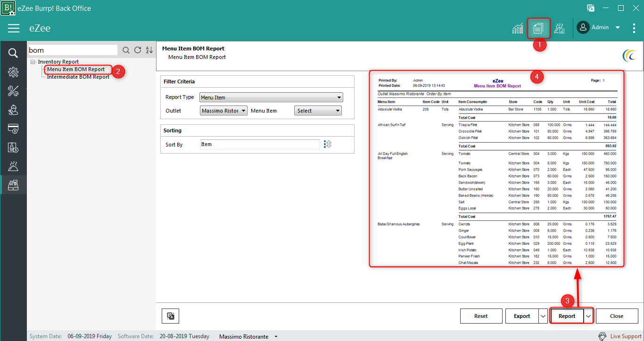Click the Export button

522,316
